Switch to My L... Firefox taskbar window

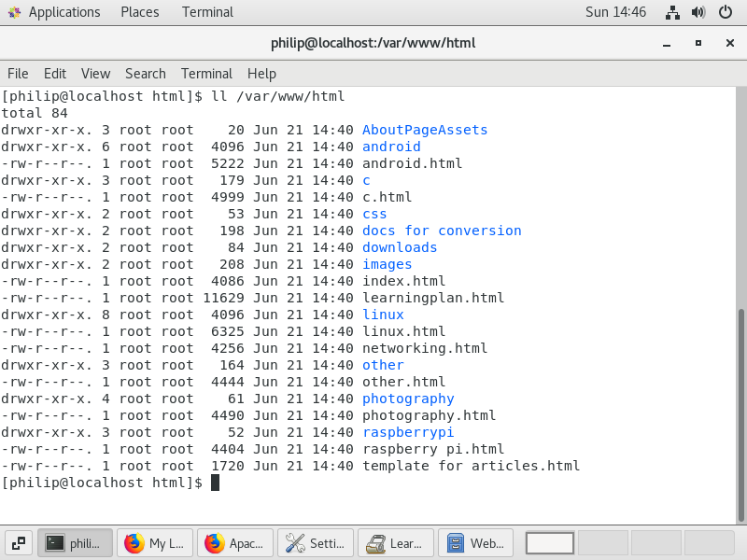point(155,543)
